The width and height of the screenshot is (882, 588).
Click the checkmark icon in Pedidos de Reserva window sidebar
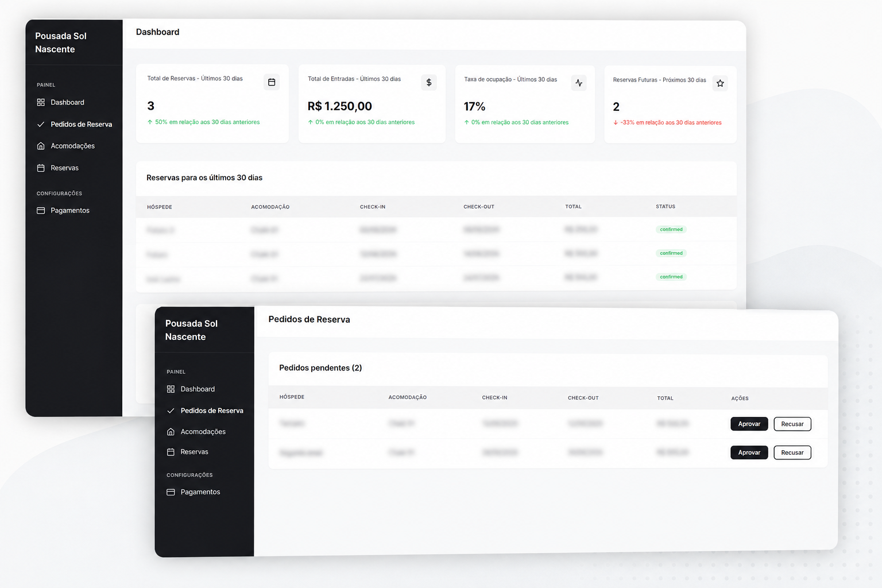tap(171, 411)
